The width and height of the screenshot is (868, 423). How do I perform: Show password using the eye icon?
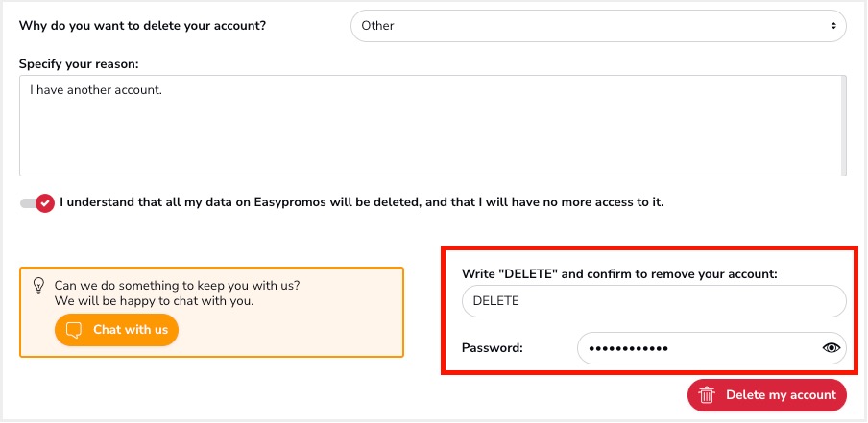point(832,348)
